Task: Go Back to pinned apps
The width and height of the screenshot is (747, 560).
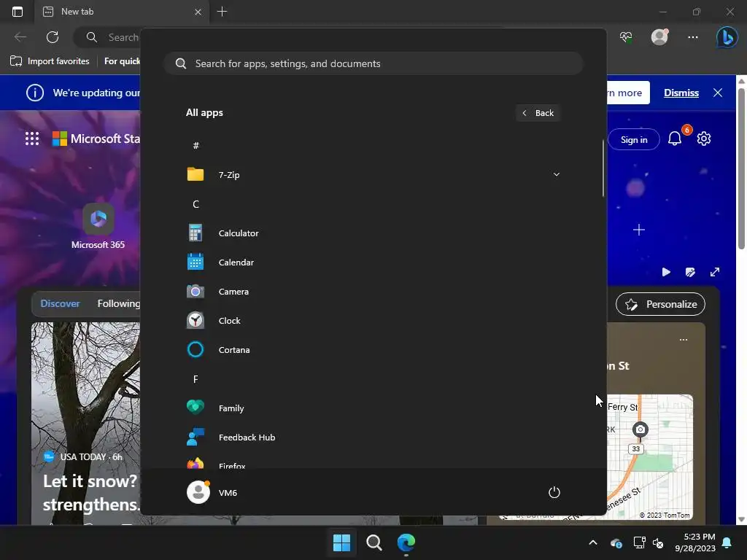Action: point(538,113)
